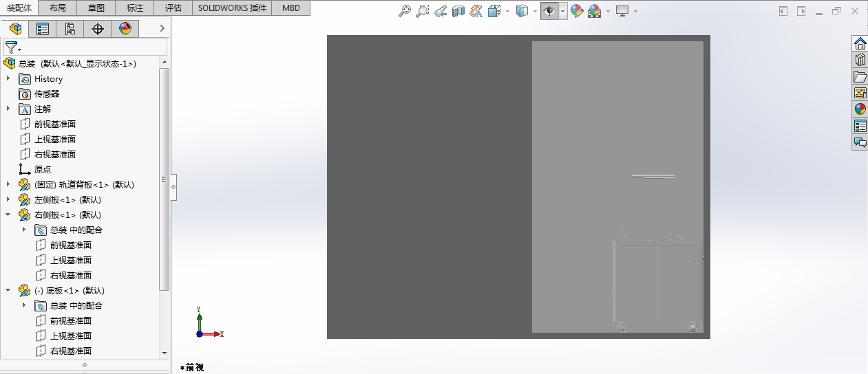Select 轨道背板<1> component icon
This screenshot has height=374, width=868.
point(24,184)
